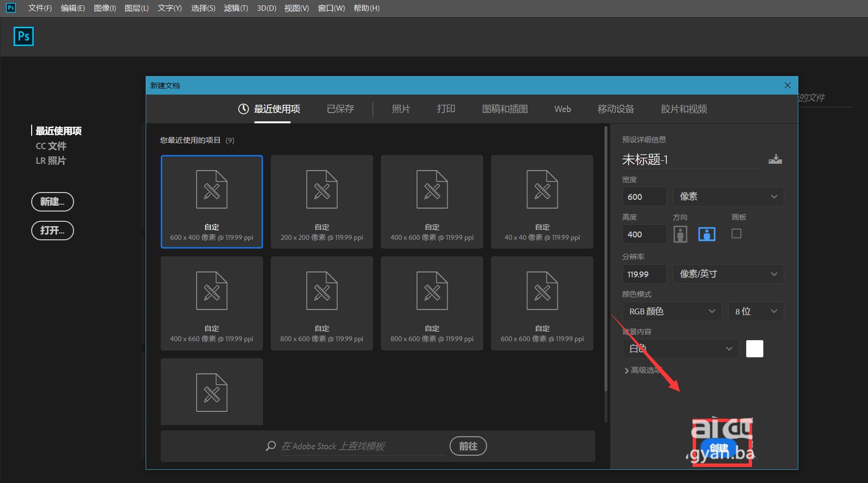Viewport: 868px width, 483px height.
Task: Select CC 文件 in the left sidebar
Action: tap(51, 146)
